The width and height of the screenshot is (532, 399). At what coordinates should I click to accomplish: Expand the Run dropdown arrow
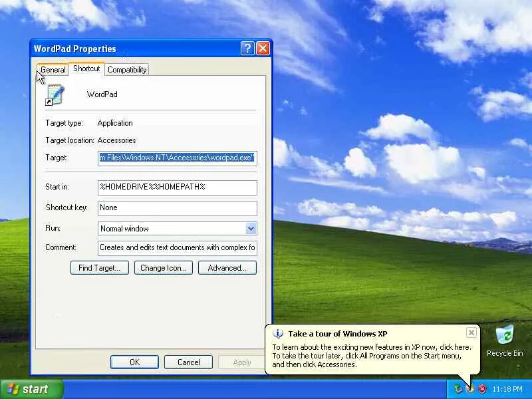click(x=251, y=228)
